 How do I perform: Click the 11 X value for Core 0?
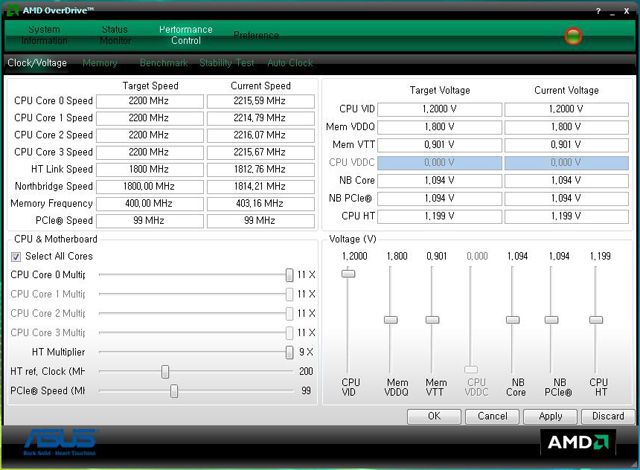pyautogui.click(x=306, y=275)
